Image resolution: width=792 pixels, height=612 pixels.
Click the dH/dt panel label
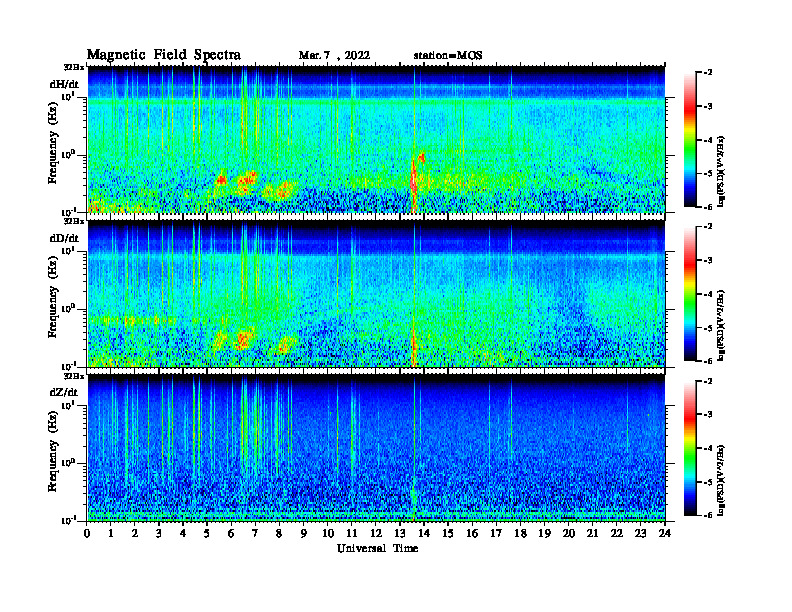click(x=64, y=84)
